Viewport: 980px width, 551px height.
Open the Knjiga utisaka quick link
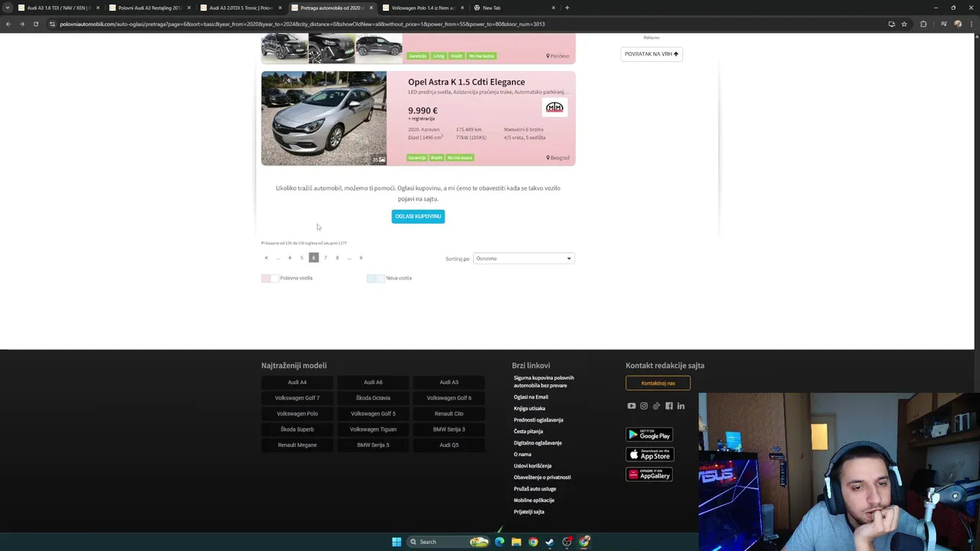click(530, 409)
